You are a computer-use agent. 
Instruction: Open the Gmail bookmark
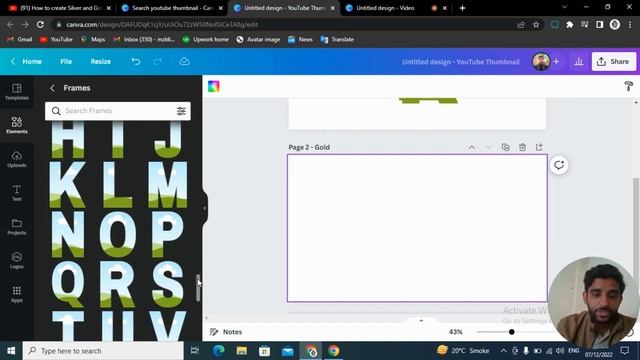point(20,40)
